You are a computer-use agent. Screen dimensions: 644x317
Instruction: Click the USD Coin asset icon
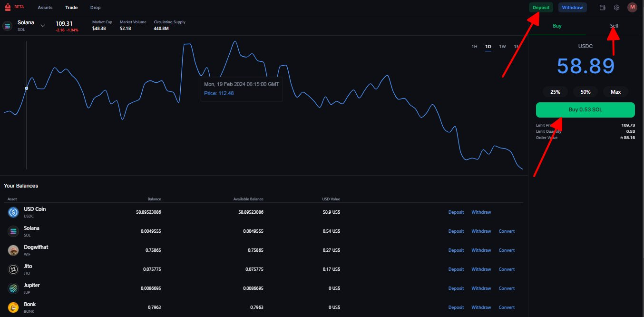click(x=13, y=212)
